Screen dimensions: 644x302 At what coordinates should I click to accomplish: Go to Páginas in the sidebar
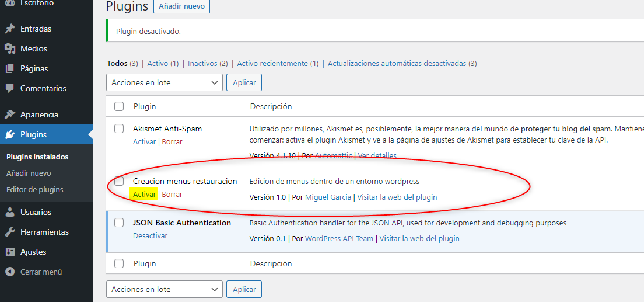click(x=34, y=68)
